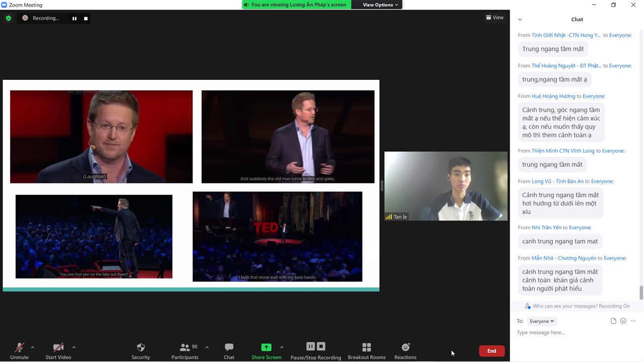This screenshot has height=362, width=644.
Task: Collapse the Chat panel chevron
Action: tap(520, 20)
